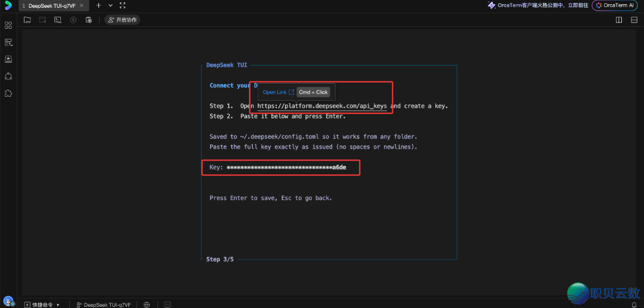Open the monitor stats status icon
The height and width of the screenshot is (308, 644).
click(x=167, y=304)
